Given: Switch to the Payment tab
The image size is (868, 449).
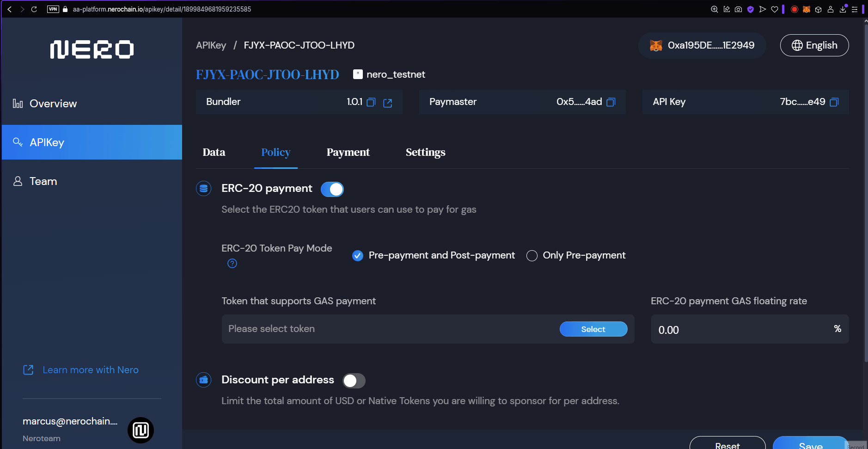Looking at the screenshot, I should 348,152.
